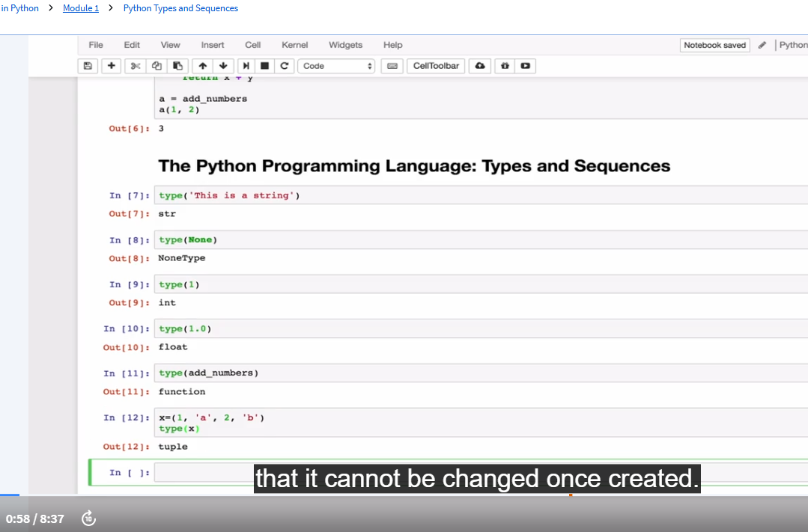The width and height of the screenshot is (808, 532).
Task: Move selected cell up arrow
Action: 202,66
